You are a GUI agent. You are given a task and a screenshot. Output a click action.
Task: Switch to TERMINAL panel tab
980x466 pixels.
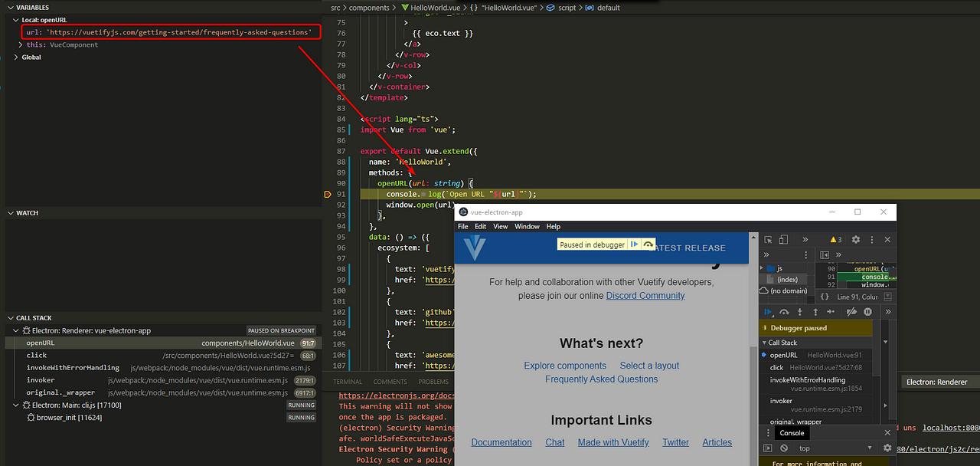[x=348, y=382]
